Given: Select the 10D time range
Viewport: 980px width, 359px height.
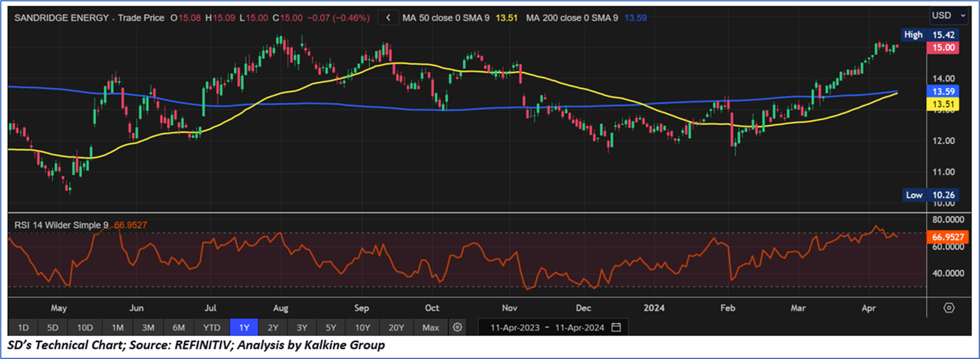Looking at the screenshot, I should [x=85, y=327].
